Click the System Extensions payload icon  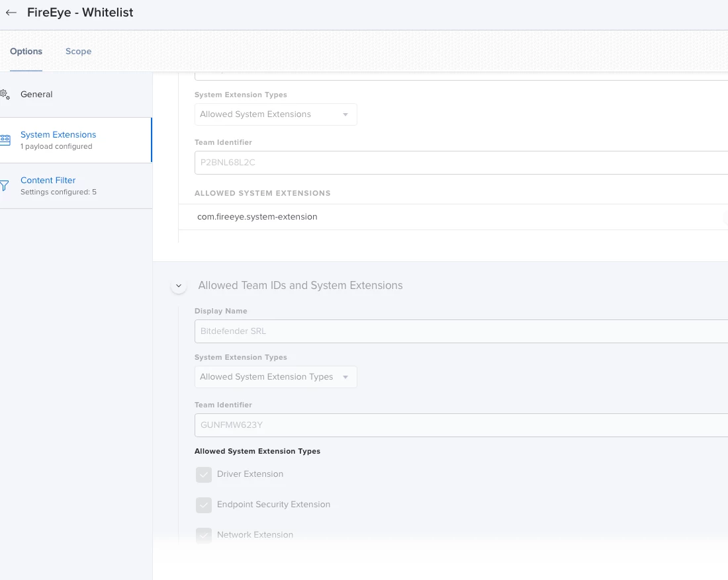click(5, 140)
